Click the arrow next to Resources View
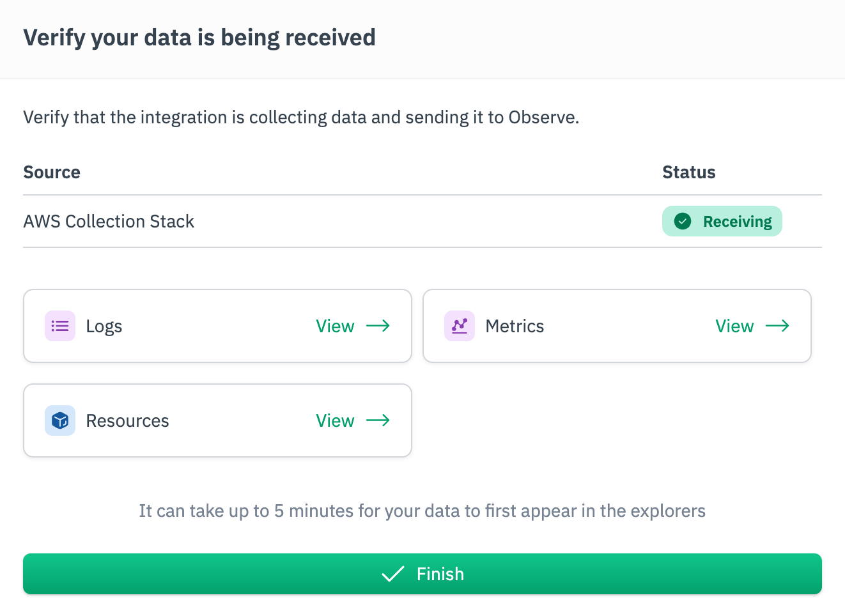This screenshot has height=616, width=845. tap(378, 420)
